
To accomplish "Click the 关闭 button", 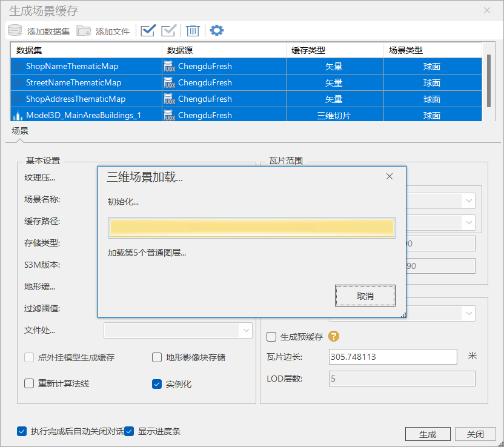I will pyautogui.click(x=476, y=434).
